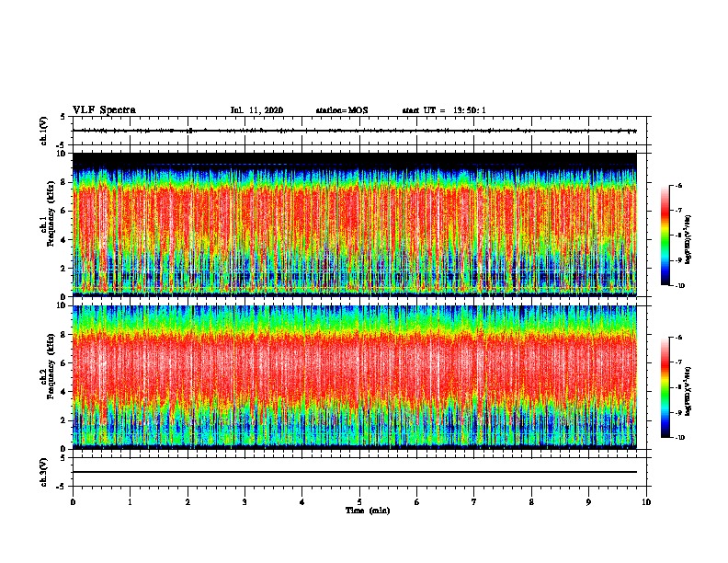Screen dimensions: 728x563
Task: Click the ch.1 color bar log(PSD) label
Action: (x=688, y=239)
